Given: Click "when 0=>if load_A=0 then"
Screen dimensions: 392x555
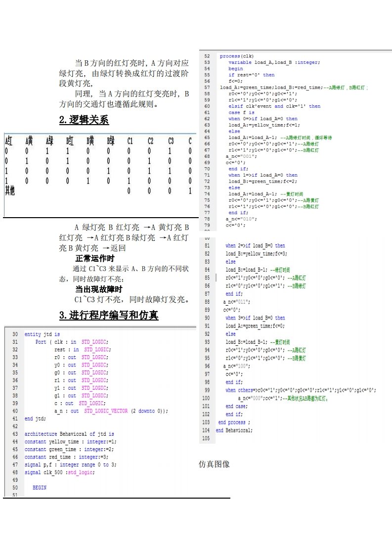Looking at the screenshot, I should [263, 119].
